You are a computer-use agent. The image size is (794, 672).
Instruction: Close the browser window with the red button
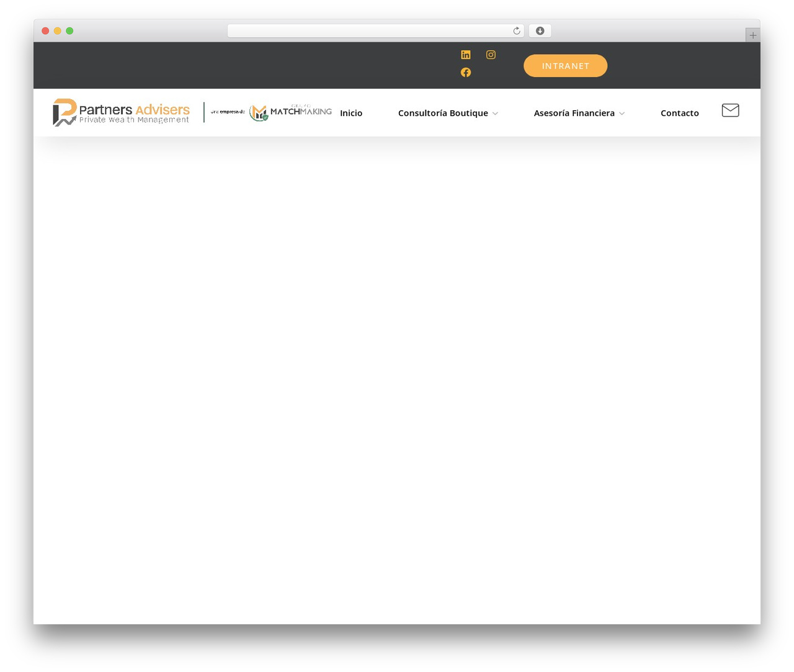(45, 31)
